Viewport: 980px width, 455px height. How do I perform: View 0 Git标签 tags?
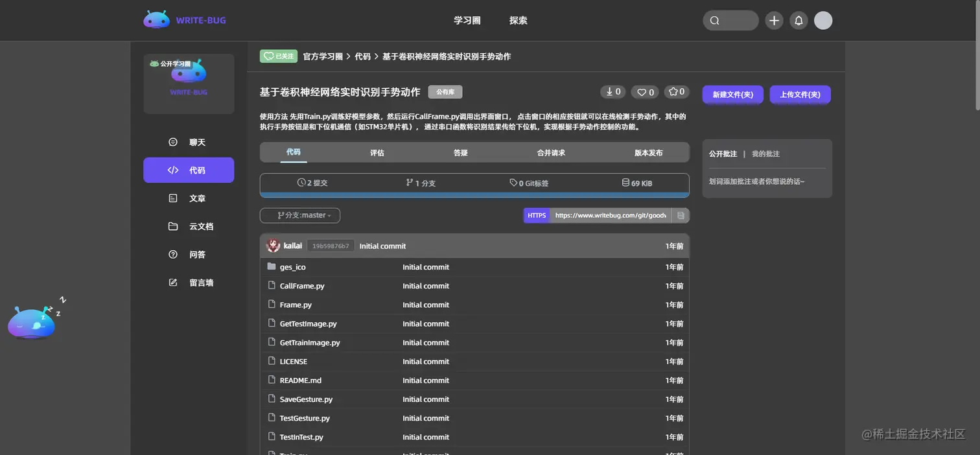pyautogui.click(x=529, y=183)
